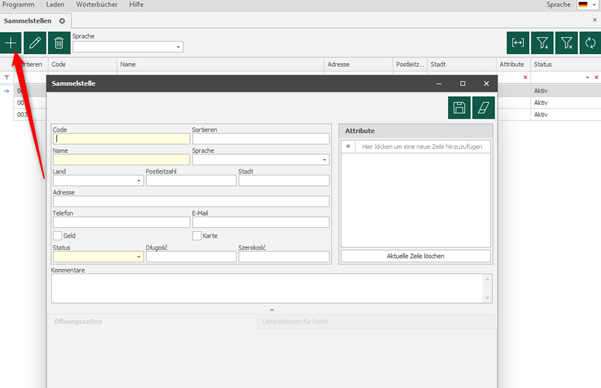The height and width of the screenshot is (388, 601).
Task: Sort by the Name column header
Action: (x=220, y=64)
